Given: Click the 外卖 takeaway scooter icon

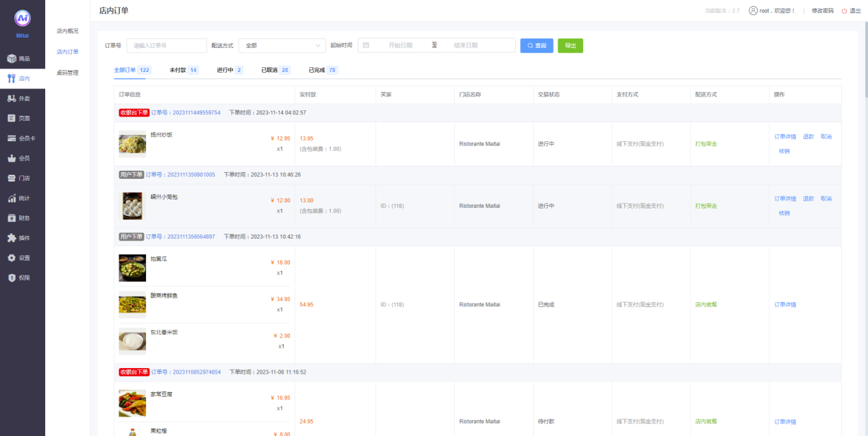Looking at the screenshot, I should click(12, 99).
